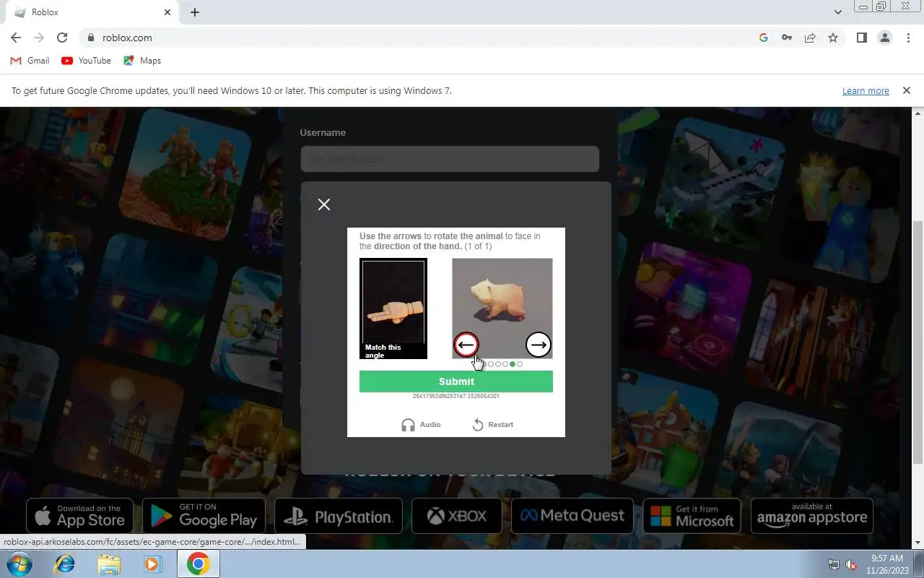The height and width of the screenshot is (578, 924).
Task: Open the XBOX badge
Action: pyautogui.click(x=457, y=516)
